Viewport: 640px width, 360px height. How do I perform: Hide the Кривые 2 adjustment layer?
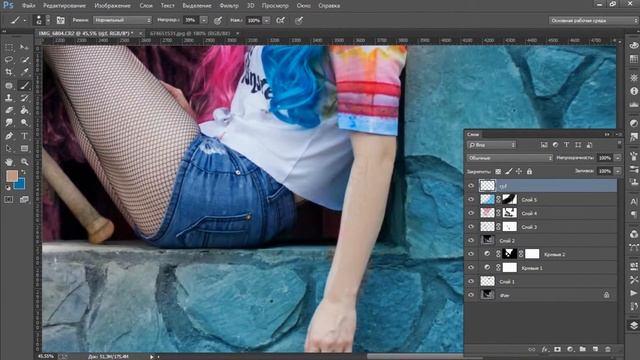(471, 254)
